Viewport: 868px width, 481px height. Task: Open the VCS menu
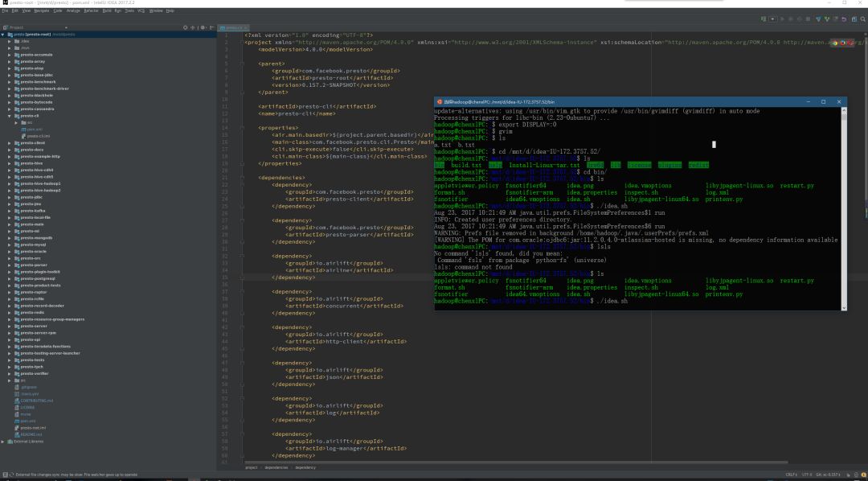coord(141,10)
